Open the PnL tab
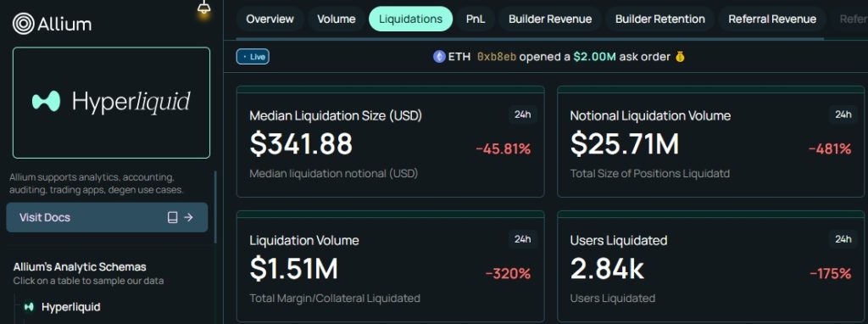868x324 pixels. 476,19
